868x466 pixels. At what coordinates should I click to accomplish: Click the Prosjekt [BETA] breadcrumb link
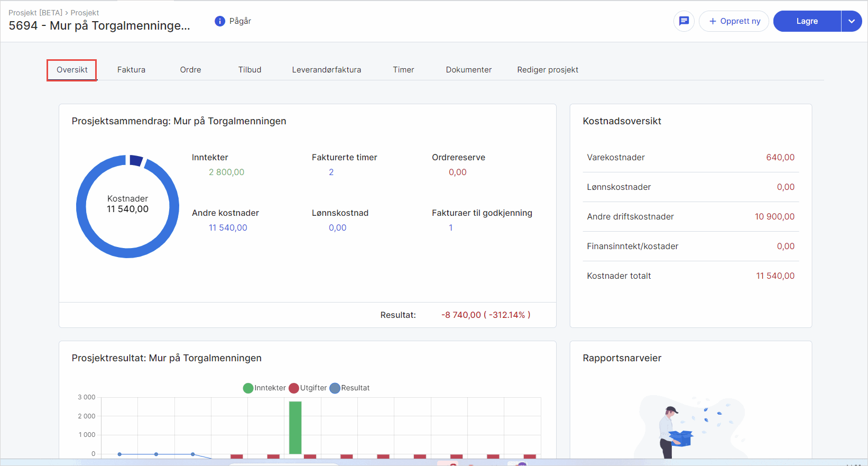click(x=35, y=13)
